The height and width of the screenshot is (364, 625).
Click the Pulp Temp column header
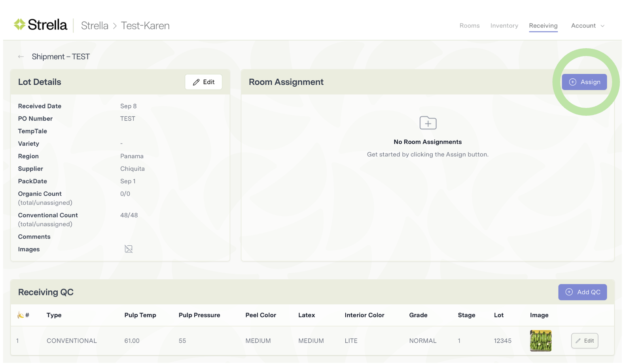(x=140, y=315)
